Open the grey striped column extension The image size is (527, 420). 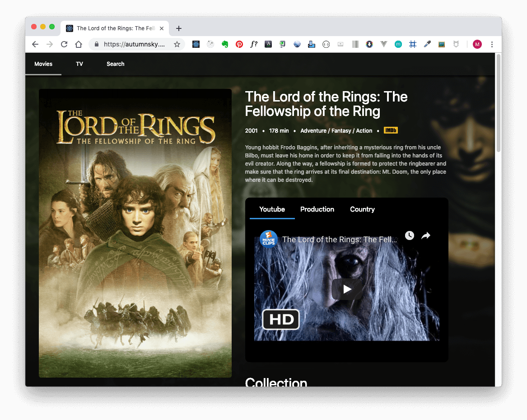(355, 44)
